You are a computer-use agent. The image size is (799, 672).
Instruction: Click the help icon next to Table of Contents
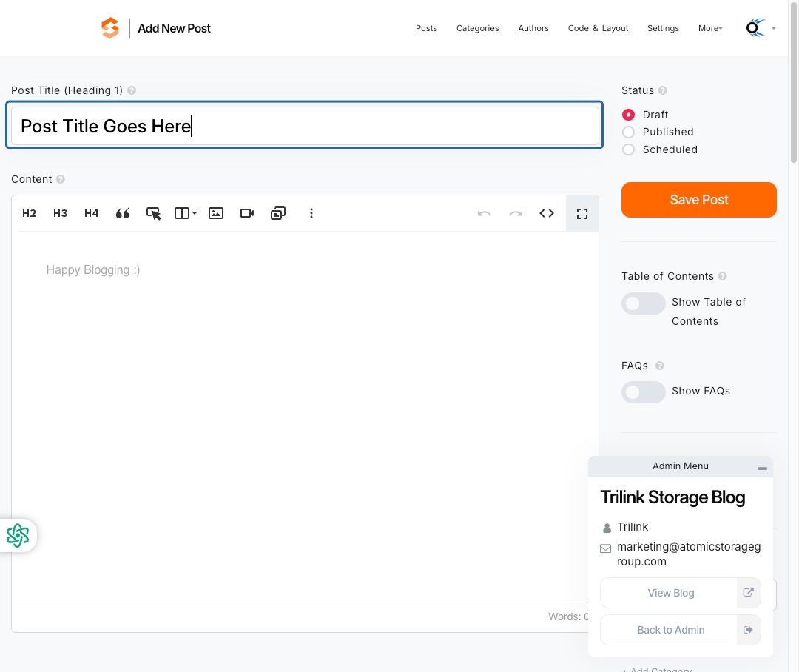tap(722, 276)
